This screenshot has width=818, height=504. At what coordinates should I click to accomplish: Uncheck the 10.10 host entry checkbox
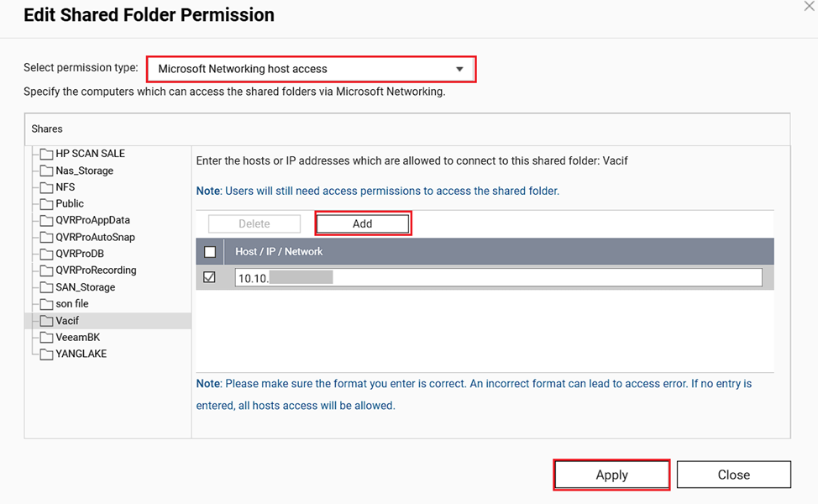[x=210, y=277]
